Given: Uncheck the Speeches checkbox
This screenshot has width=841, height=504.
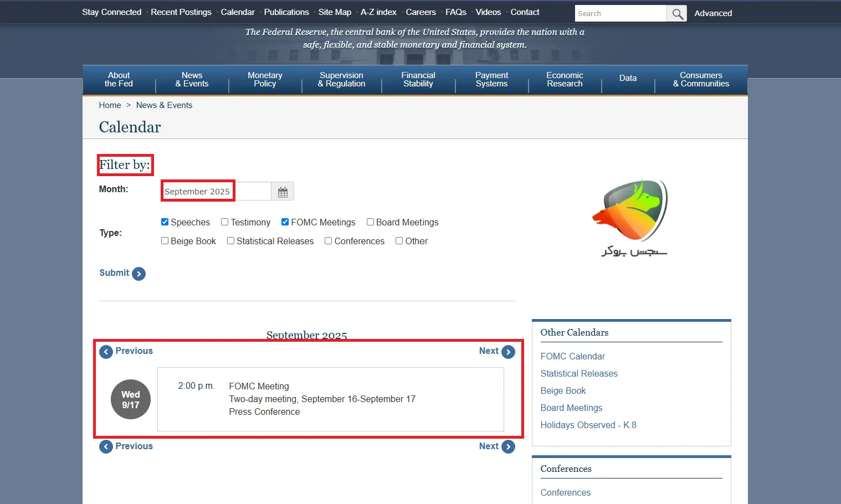Looking at the screenshot, I should pyautogui.click(x=165, y=222).
